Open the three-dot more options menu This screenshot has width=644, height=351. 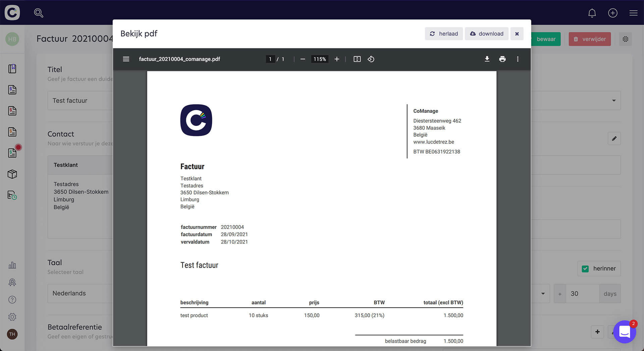(x=518, y=59)
